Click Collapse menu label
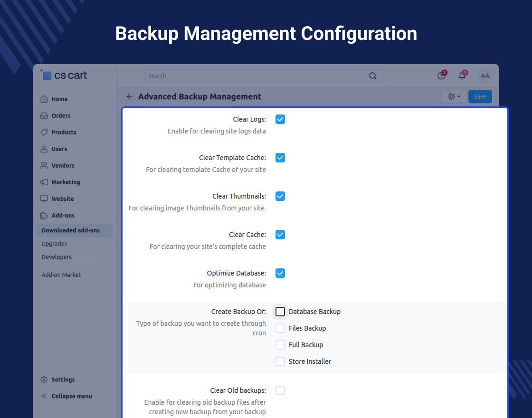532x418 pixels. click(x=72, y=396)
